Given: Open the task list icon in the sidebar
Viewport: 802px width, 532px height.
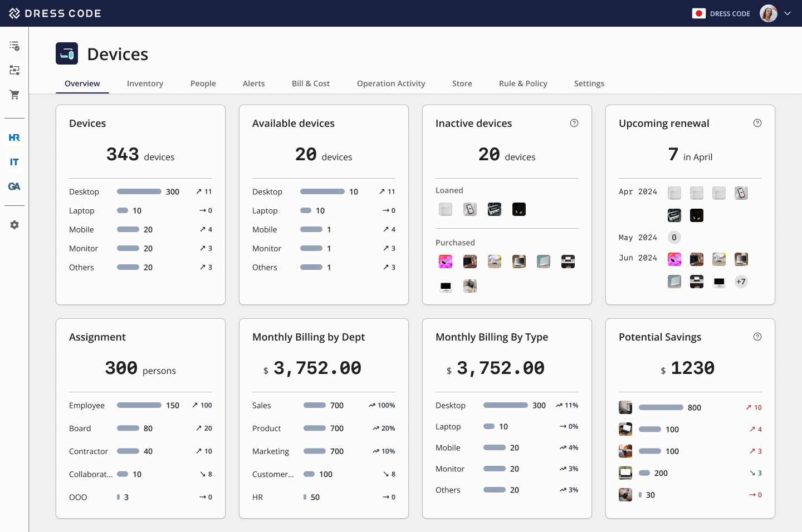Looking at the screenshot, I should tap(14, 46).
